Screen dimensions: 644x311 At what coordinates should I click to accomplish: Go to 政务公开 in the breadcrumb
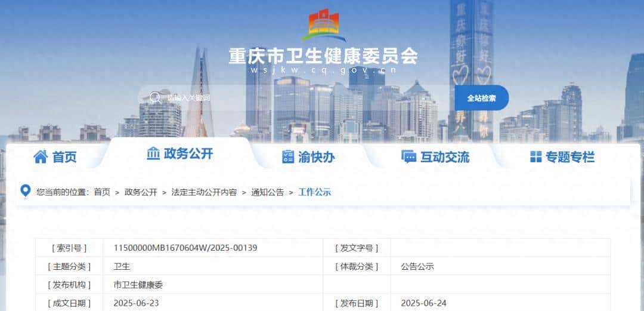[141, 192]
